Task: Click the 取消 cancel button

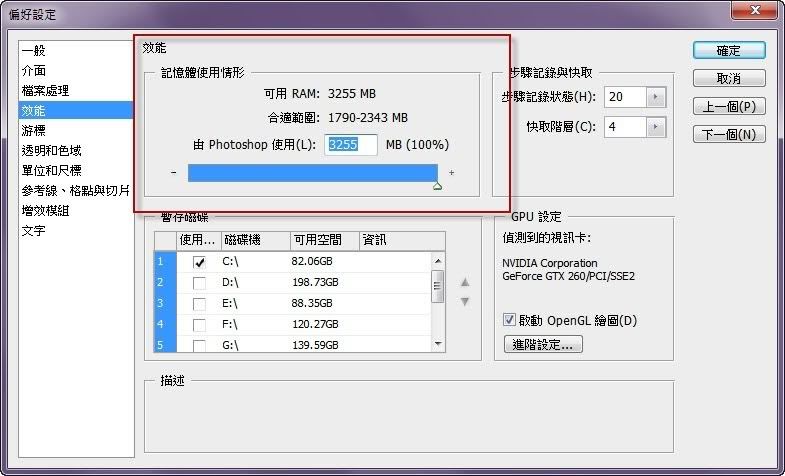Action: click(728, 78)
